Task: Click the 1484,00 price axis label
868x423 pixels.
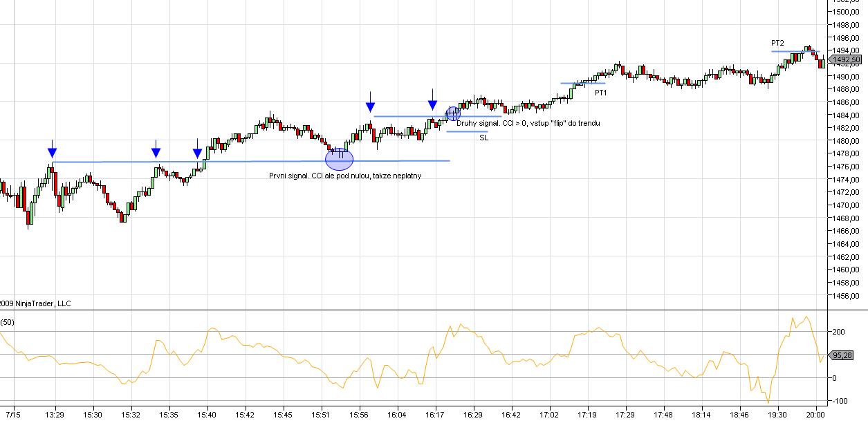Action: click(x=847, y=115)
